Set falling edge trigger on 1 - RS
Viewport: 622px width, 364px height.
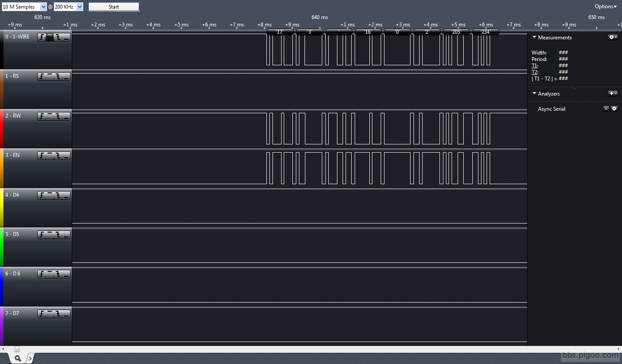pos(58,77)
